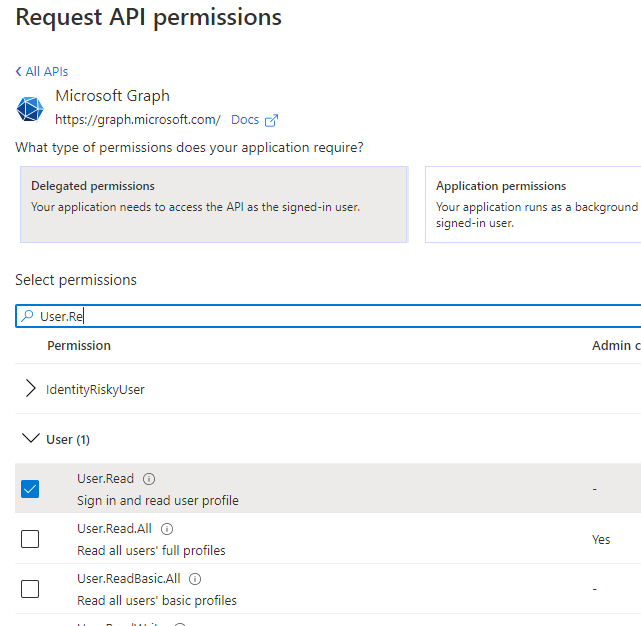Open the Microsoft Graph Docs link

pyautogui.click(x=245, y=120)
